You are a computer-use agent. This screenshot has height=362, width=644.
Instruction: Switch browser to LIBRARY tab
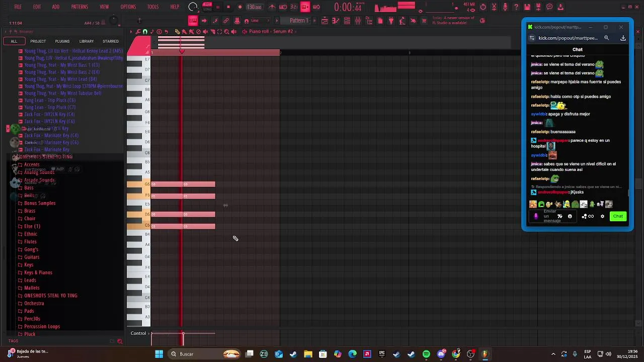87,41
